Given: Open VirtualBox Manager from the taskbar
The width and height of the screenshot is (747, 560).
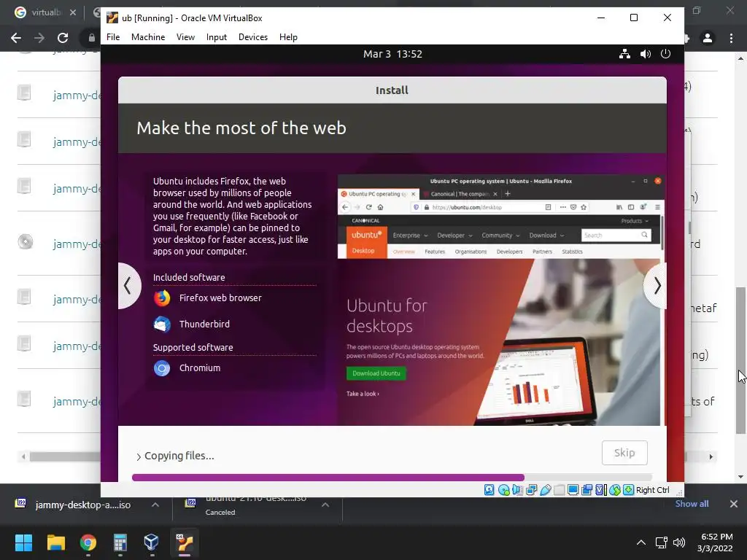Looking at the screenshot, I should (x=152, y=542).
